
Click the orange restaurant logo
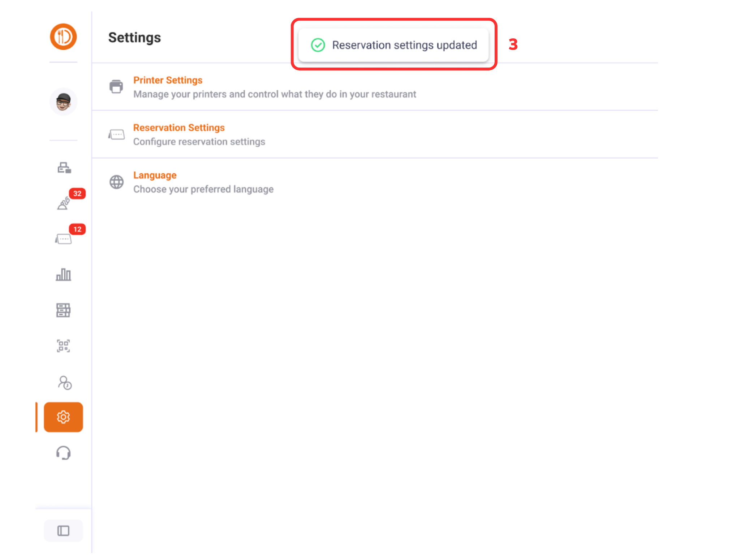pyautogui.click(x=63, y=37)
